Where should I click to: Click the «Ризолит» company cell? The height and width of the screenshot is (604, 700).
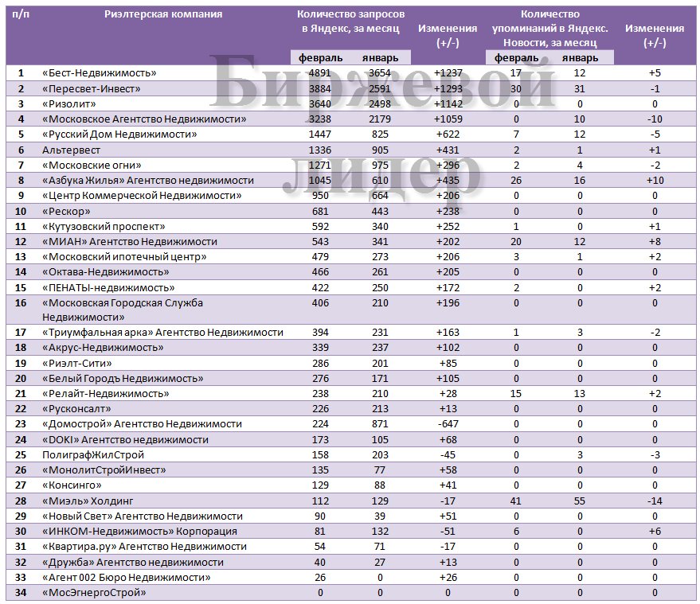(68, 104)
